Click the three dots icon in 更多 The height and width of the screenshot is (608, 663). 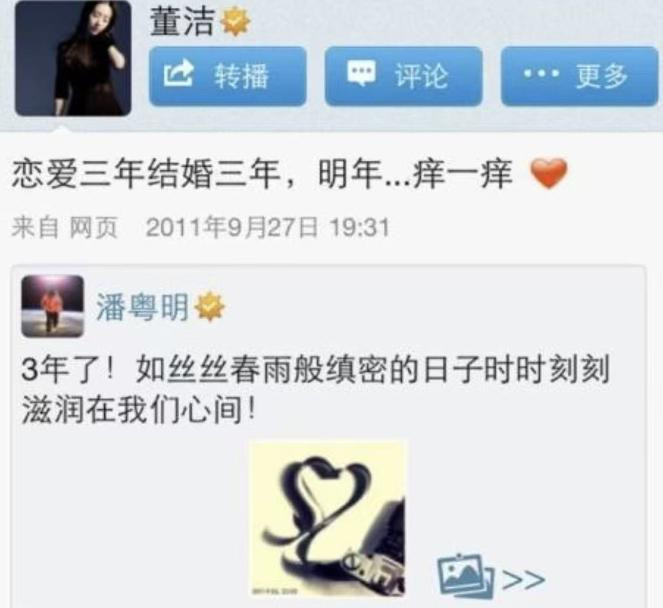point(541,74)
